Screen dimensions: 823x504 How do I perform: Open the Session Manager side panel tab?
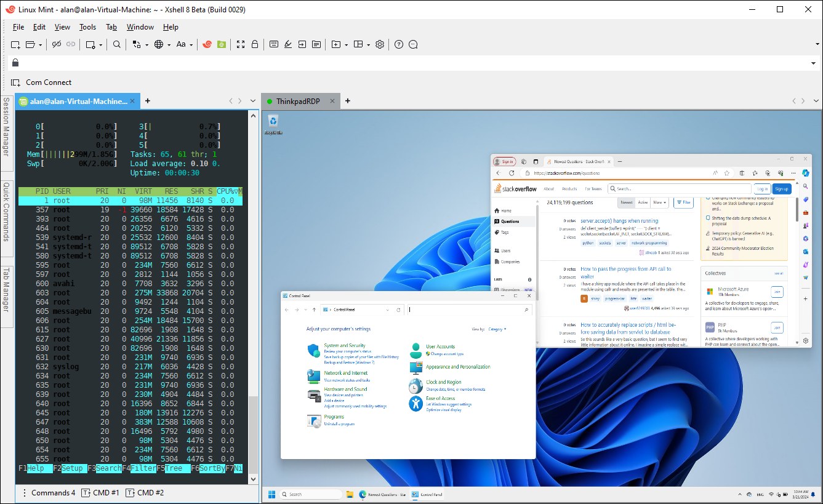click(6, 134)
